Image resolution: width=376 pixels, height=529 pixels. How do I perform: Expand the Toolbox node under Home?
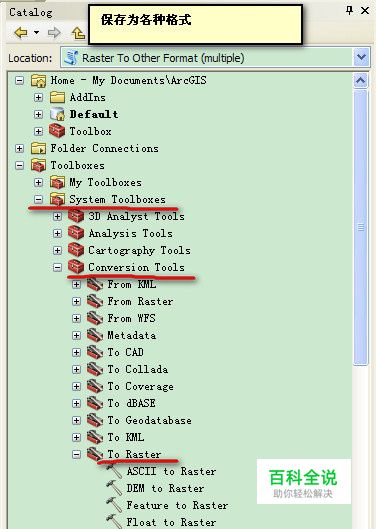click(38, 131)
